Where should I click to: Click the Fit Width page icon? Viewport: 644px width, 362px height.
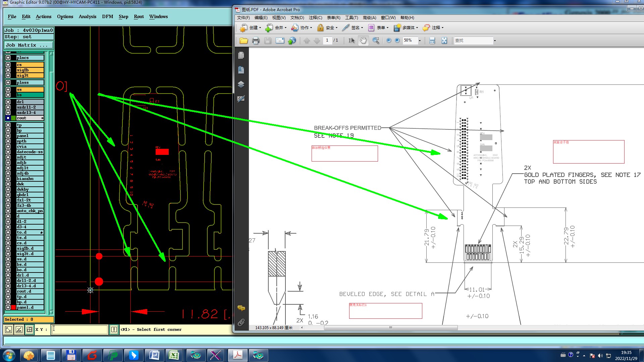tap(432, 41)
